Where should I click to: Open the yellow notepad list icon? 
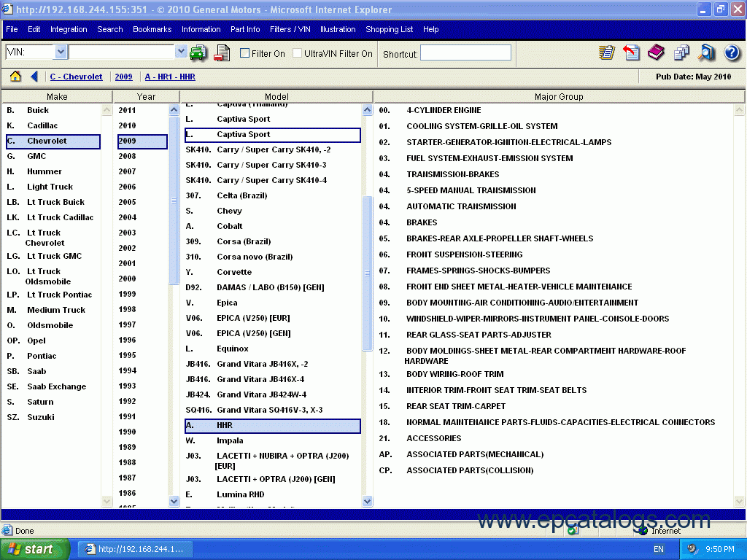[x=606, y=52]
